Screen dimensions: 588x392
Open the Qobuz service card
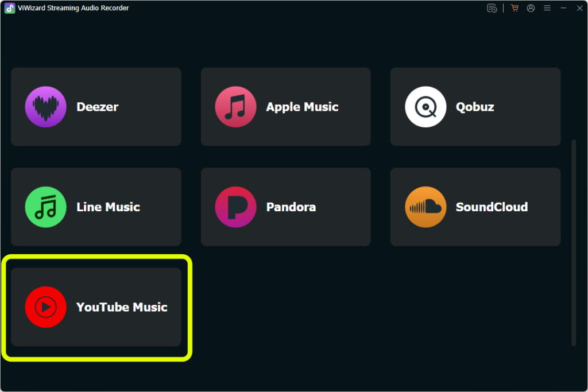[475, 107]
